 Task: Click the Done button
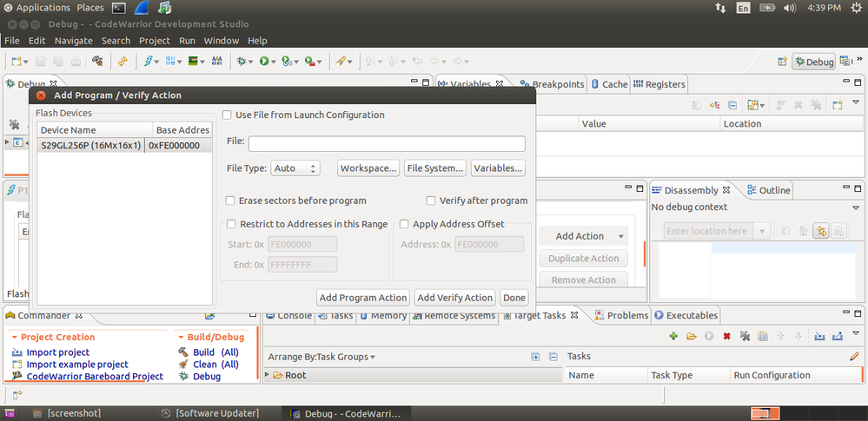pos(514,298)
